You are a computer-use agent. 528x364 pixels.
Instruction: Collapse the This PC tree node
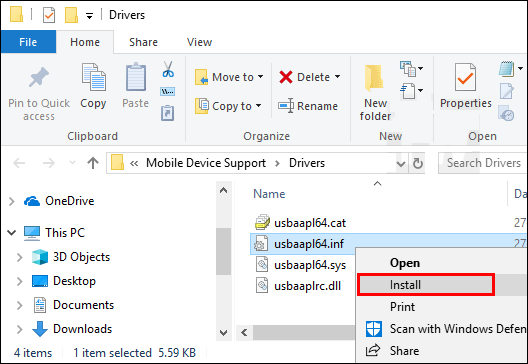click(12, 233)
